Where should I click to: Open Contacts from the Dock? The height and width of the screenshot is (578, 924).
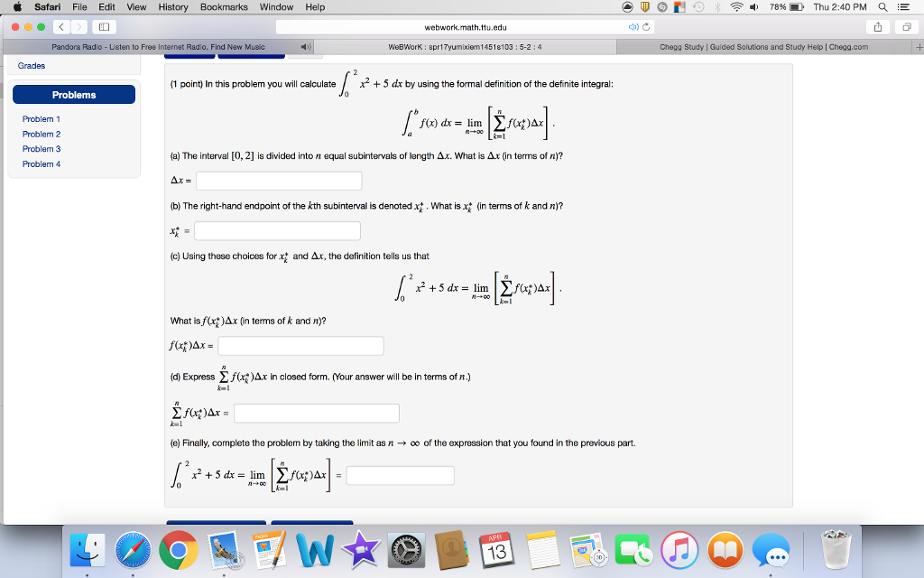[451, 550]
